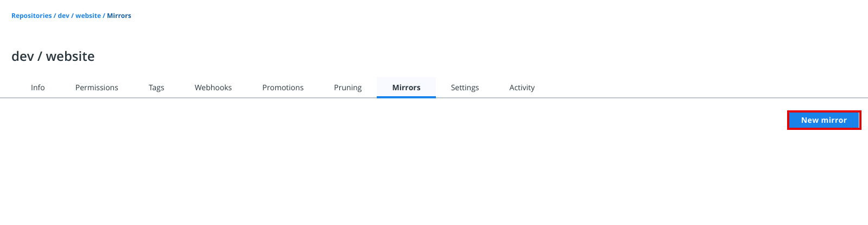Click the word "dev" in the page heading
Screen dimensions: 868x225
click(x=22, y=57)
